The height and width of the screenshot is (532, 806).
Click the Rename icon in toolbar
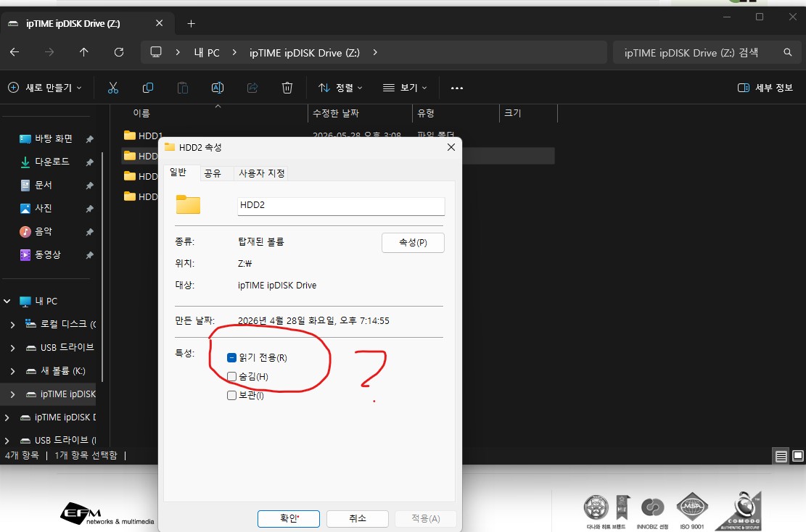(x=218, y=88)
